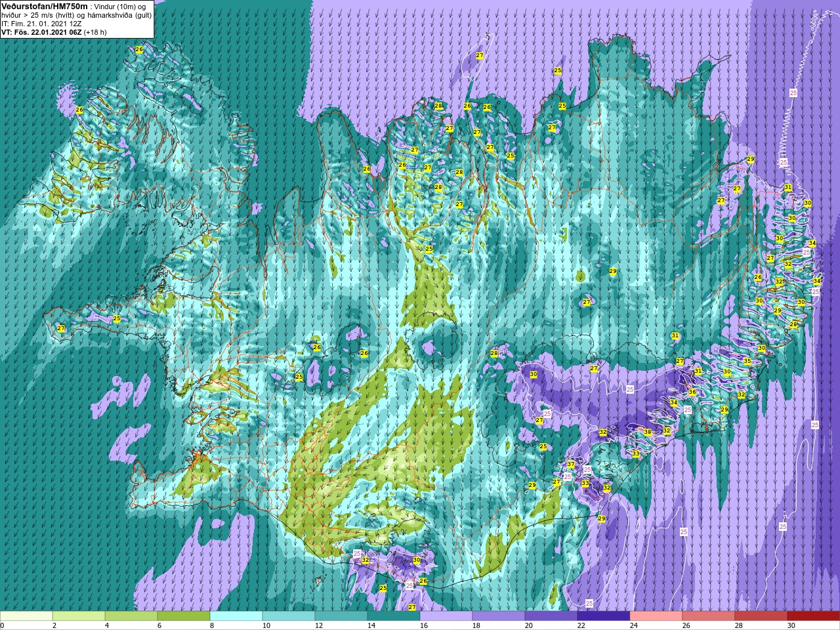The height and width of the screenshot is (630, 840).
Task: Click the legend scale number 0
Action: click(3, 625)
